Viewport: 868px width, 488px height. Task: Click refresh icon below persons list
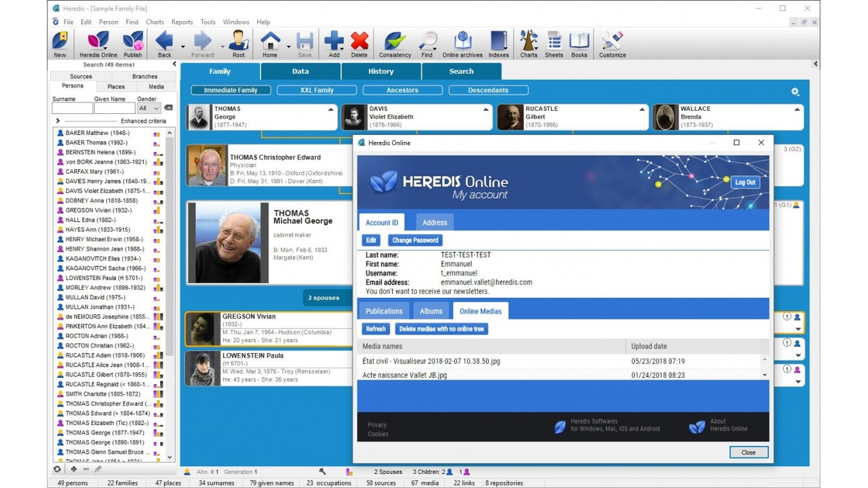58,469
